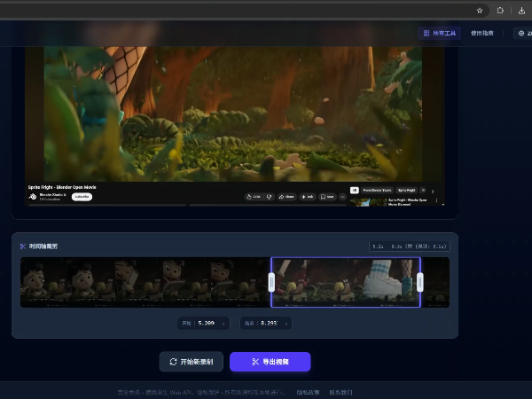Click 开始新录制 to start new recording

click(192, 362)
